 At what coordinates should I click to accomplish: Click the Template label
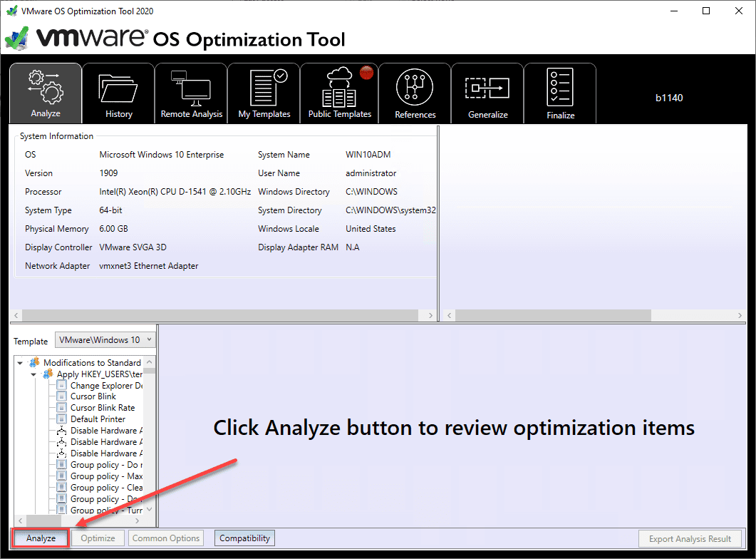coord(31,341)
